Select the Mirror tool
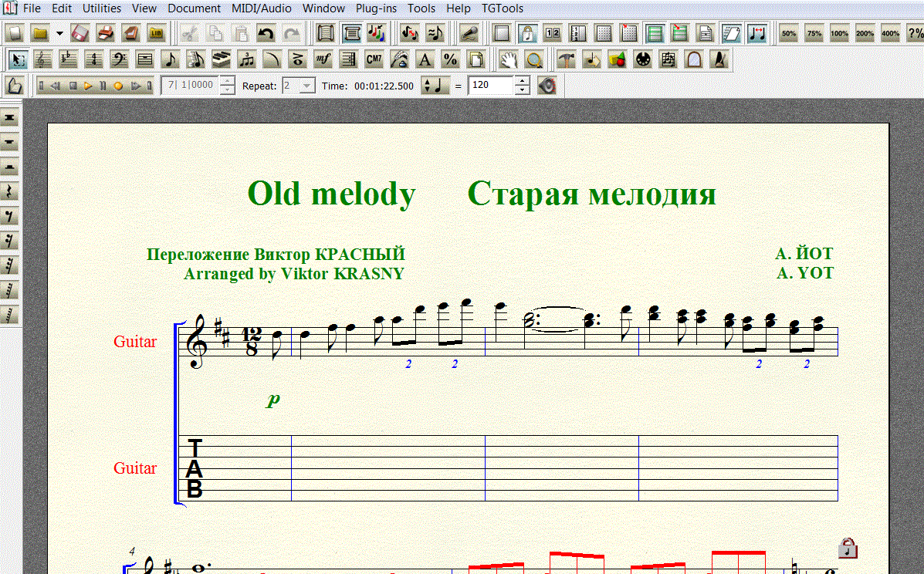 (694, 59)
